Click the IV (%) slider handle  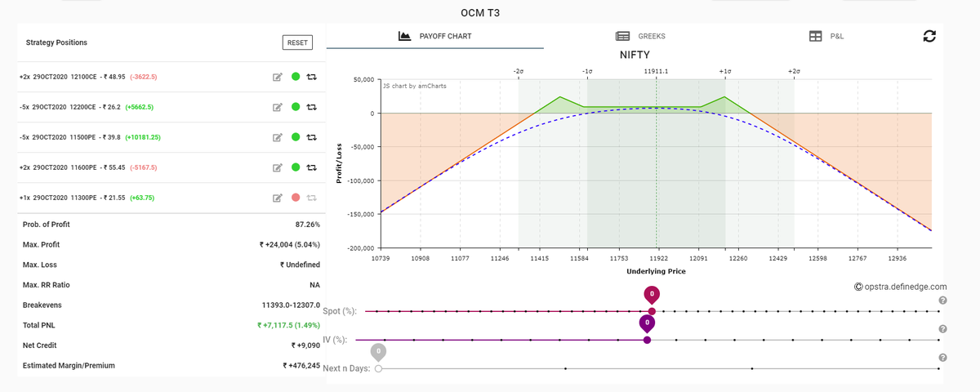point(647,340)
